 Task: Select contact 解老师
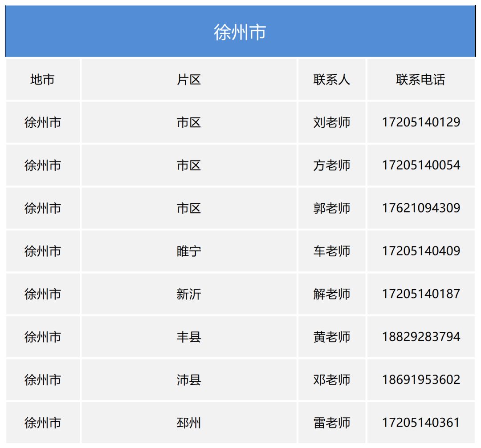[x=332, y=294]
